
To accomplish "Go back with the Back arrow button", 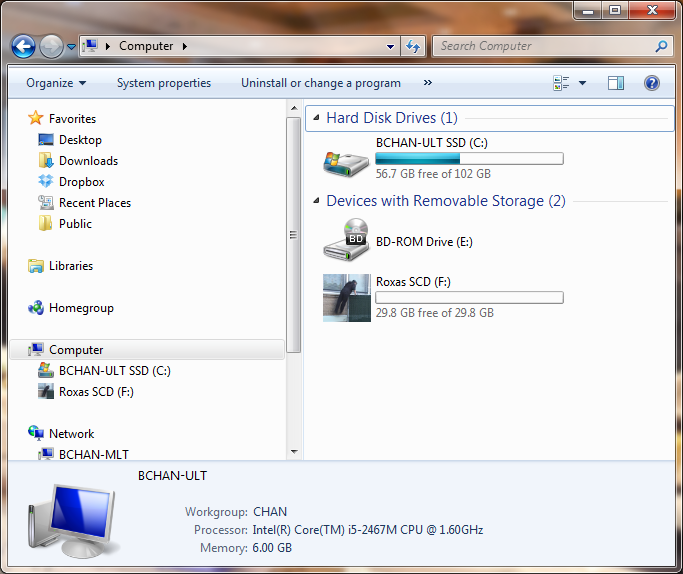I will pyautogui.click(x=23, y=46).
